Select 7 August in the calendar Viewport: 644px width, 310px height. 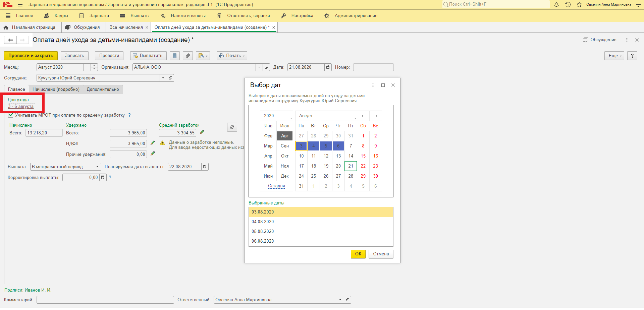click(351, 146)
